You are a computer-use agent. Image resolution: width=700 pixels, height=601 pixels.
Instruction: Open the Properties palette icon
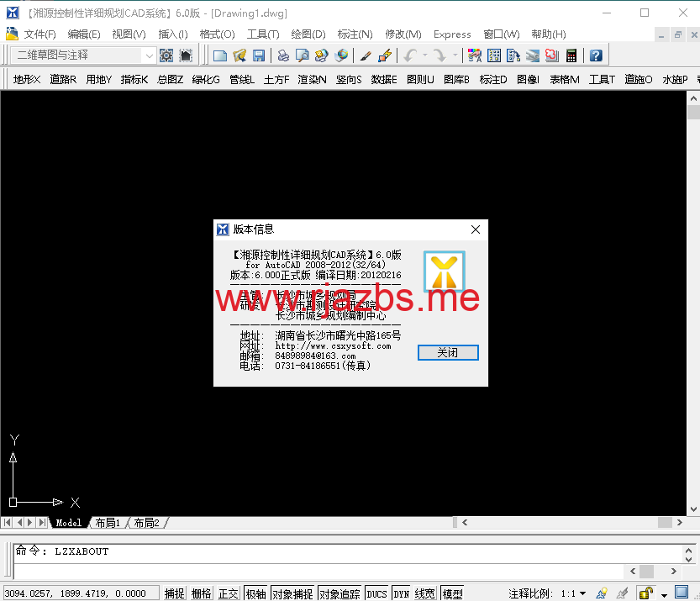tap(474, 55)
